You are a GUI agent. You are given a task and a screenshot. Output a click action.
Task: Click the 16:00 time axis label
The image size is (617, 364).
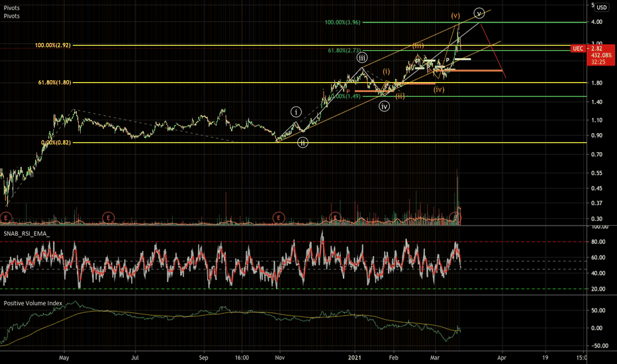coord(242,357)
